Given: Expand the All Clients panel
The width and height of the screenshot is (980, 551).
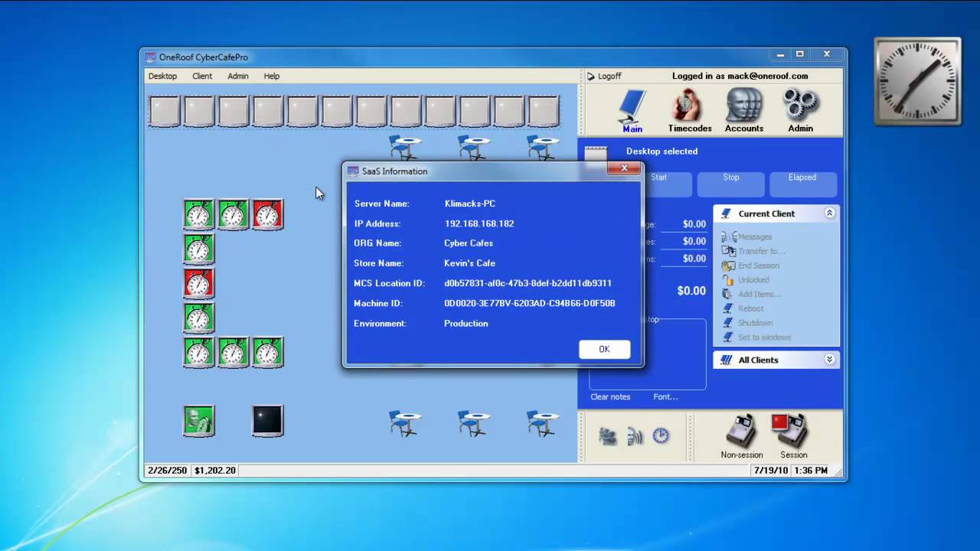Looking at the screenshot, I should click(x=829, y=360).
